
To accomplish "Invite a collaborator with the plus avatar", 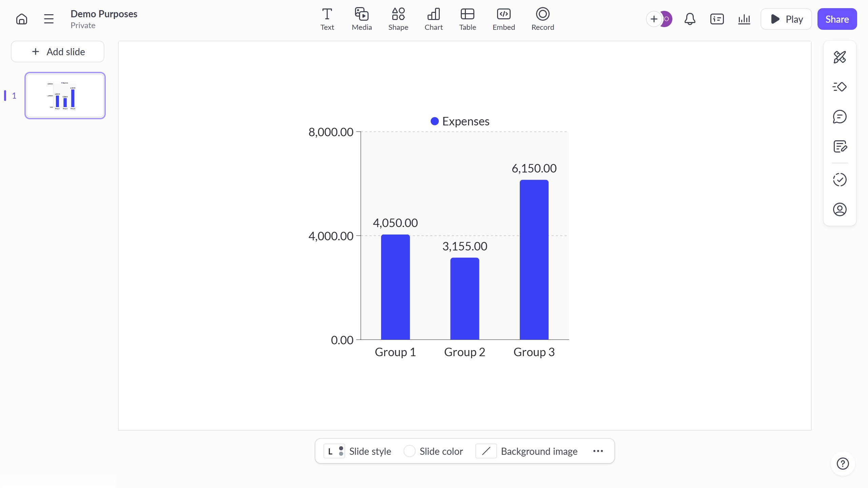I will pos(654,19).
